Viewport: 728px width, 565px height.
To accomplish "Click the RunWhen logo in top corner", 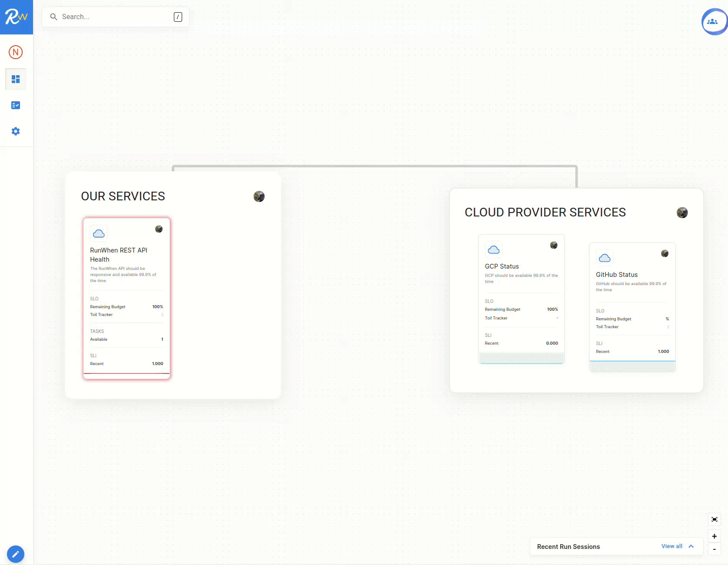I will click(x=16, y=17).
